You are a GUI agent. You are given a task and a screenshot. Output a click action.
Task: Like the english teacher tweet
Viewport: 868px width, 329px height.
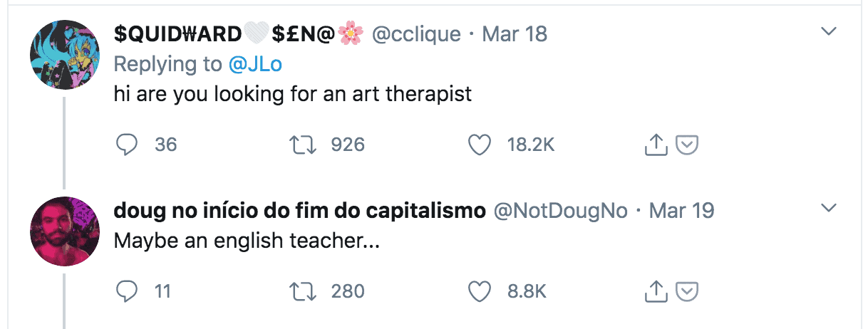click(479, 291)
